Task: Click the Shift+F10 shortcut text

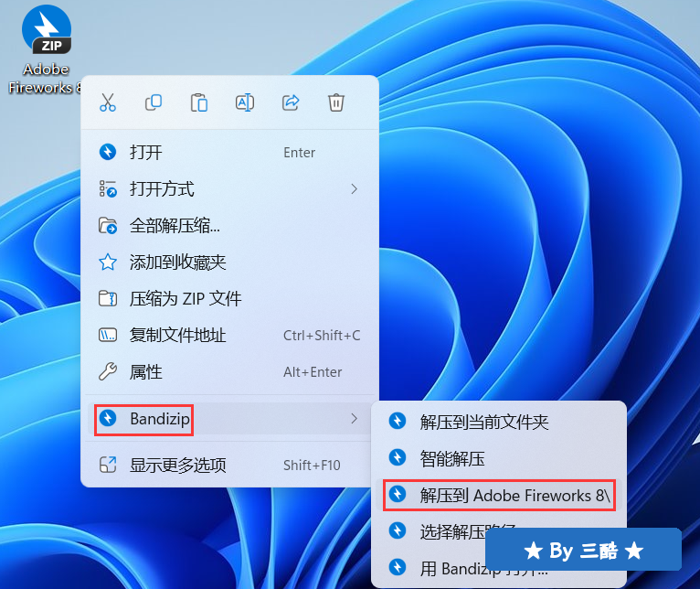Action: (312, 466)
